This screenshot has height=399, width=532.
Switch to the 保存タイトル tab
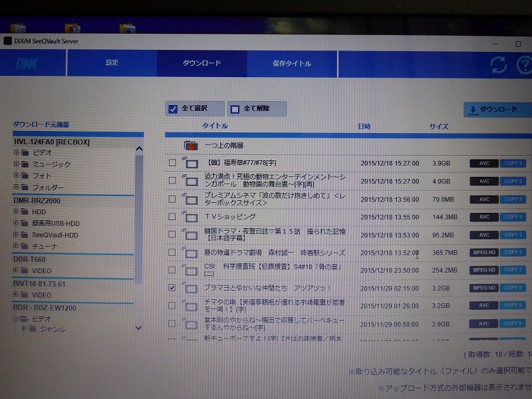[292, 63]
